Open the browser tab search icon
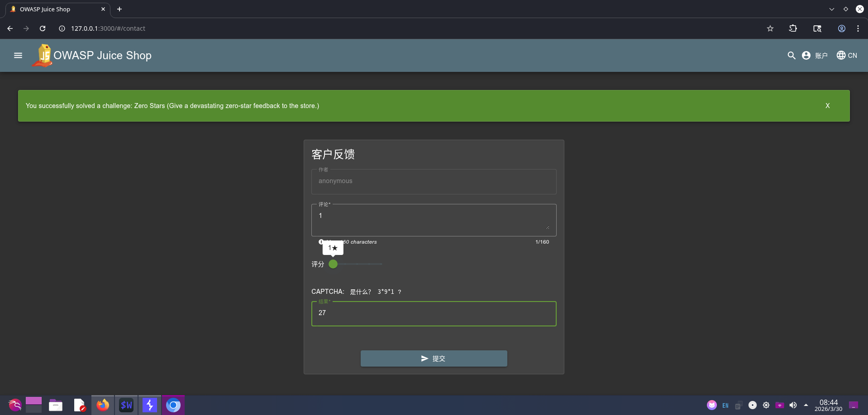868x415 pixels. [817, 28]
